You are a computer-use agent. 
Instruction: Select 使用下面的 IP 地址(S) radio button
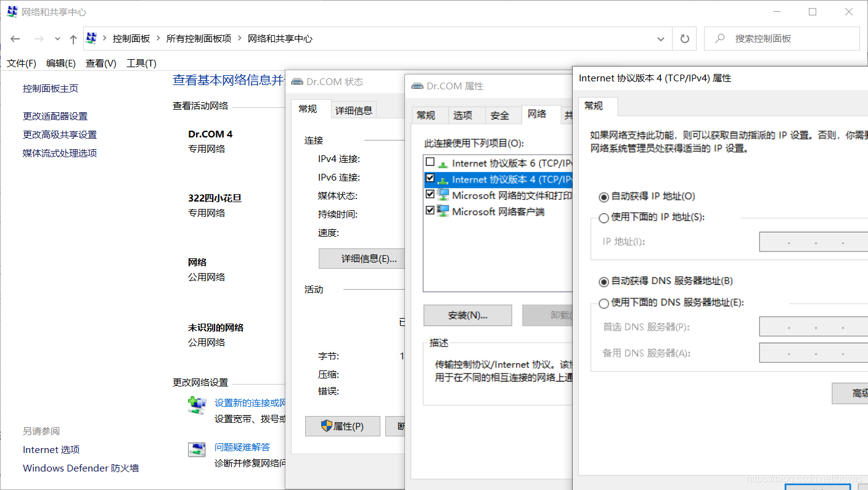(x=604, y=218)
